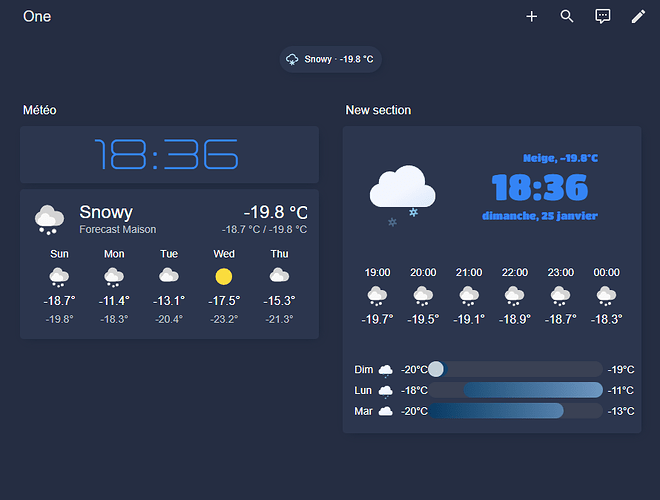Click the bold blue 18:36 clock
Viewport: 660px width, 500px height.
(540, 187)
